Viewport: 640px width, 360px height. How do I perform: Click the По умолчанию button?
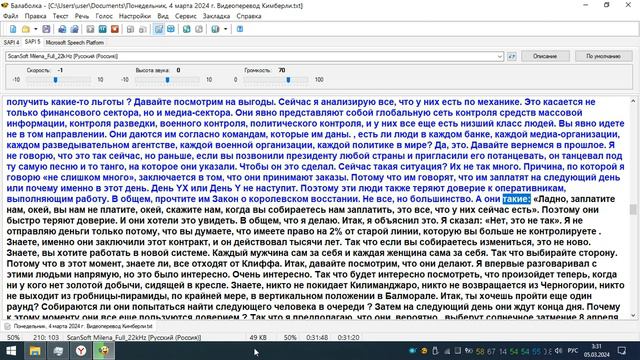click(x=603, y=56)
